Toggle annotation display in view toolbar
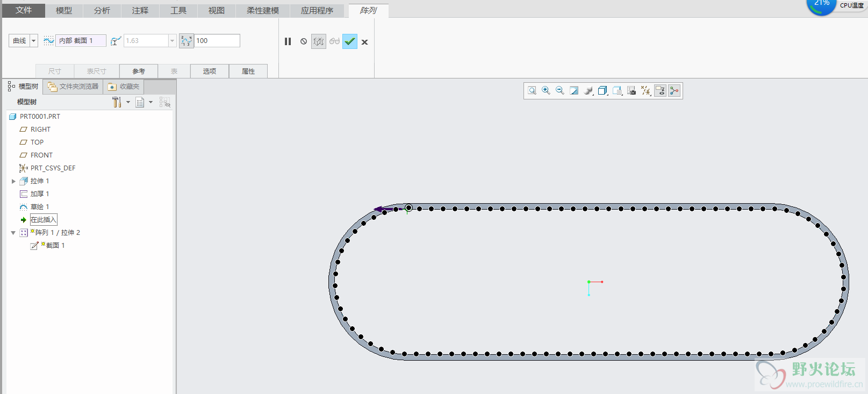The width and height of the screenshot is (868, 394). (660, 91)
